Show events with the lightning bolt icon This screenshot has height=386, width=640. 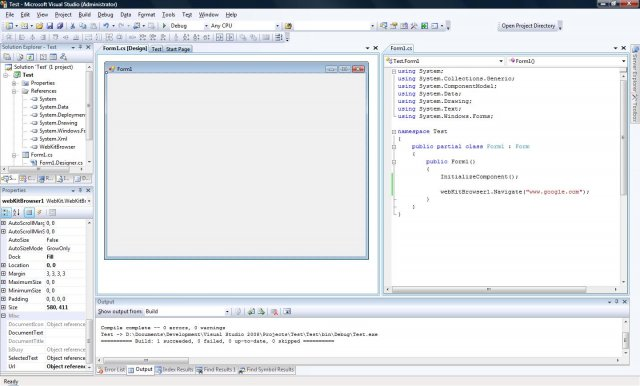point(40,212)
